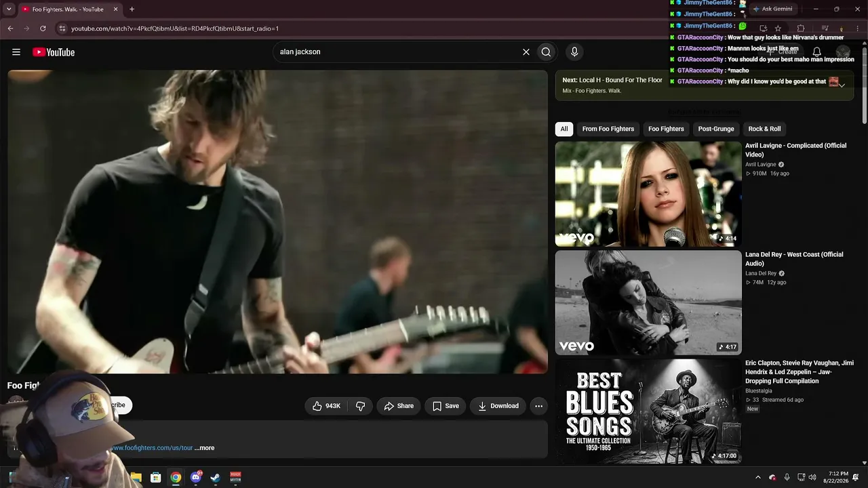Switch to Chrome on the taskbar

tap(176, 478)
